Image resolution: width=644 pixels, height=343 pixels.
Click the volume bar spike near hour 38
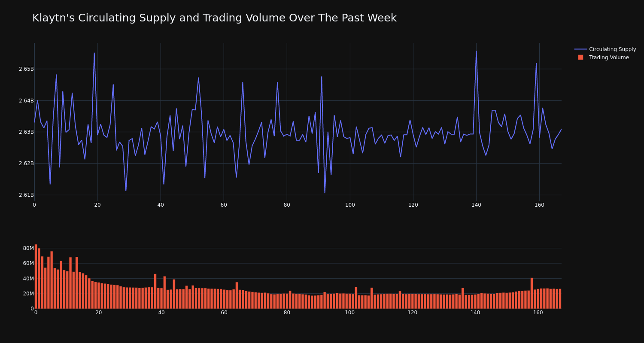click(x=155, y=292)
